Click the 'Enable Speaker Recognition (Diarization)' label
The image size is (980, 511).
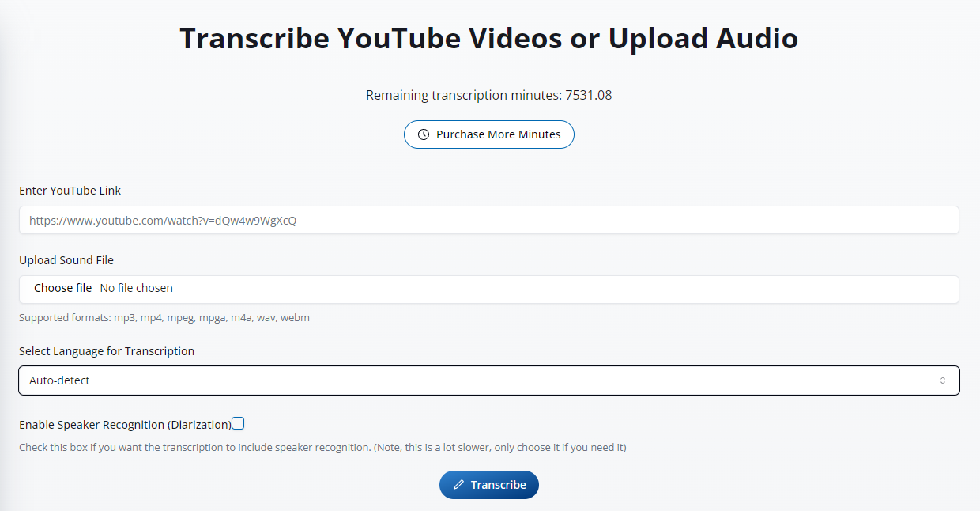pos(125,425)
